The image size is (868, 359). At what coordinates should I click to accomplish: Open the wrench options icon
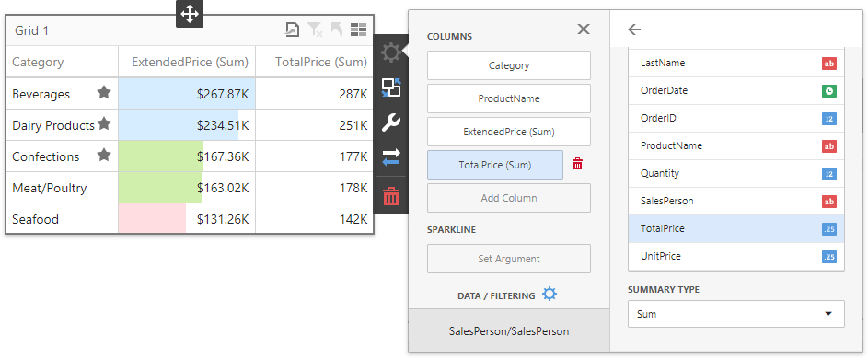point(391,122)
